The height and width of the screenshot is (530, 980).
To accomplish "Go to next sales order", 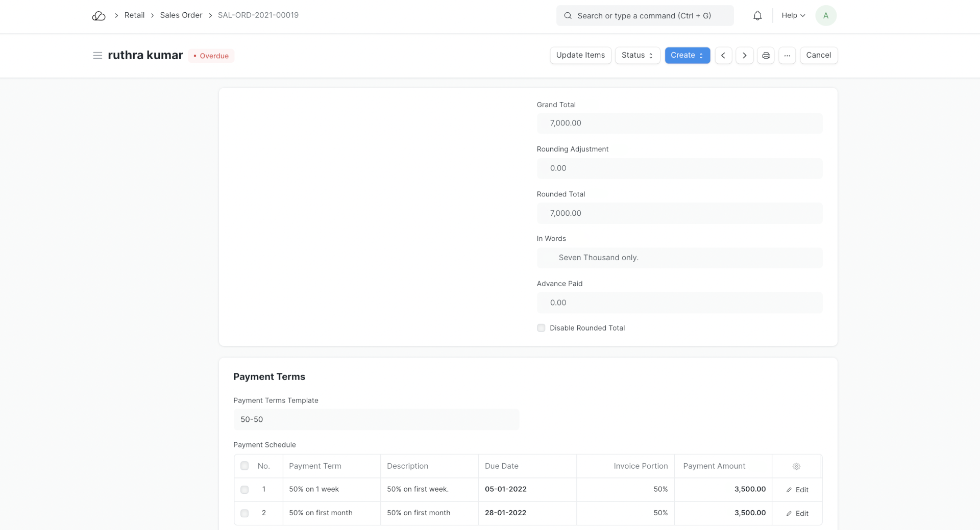I will [744, 55].
